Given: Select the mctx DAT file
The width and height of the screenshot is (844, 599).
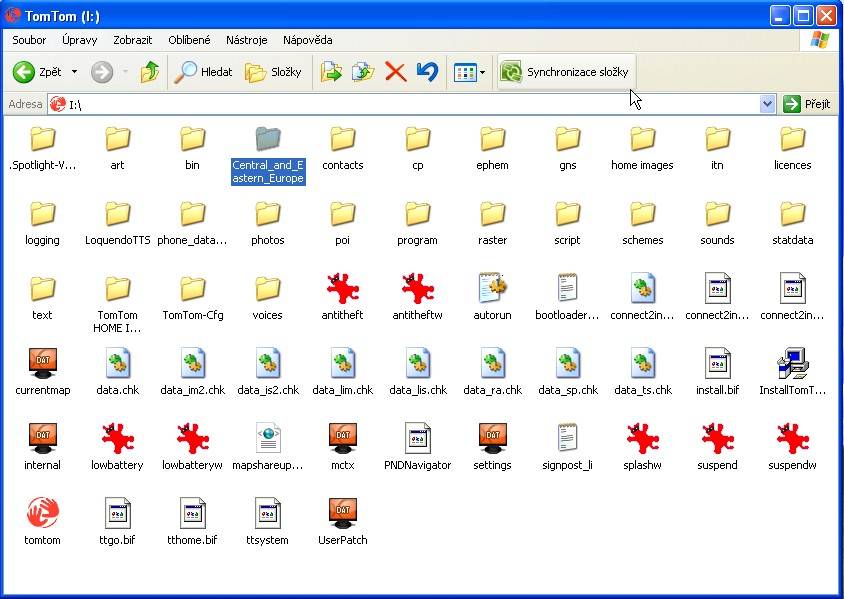Looking at the screenshot, I should [342, 447].
